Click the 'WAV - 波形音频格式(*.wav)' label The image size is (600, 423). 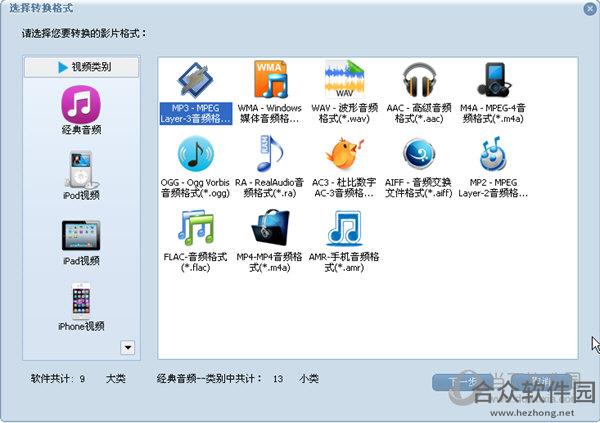pyautogui.click(x=344, y=113)
